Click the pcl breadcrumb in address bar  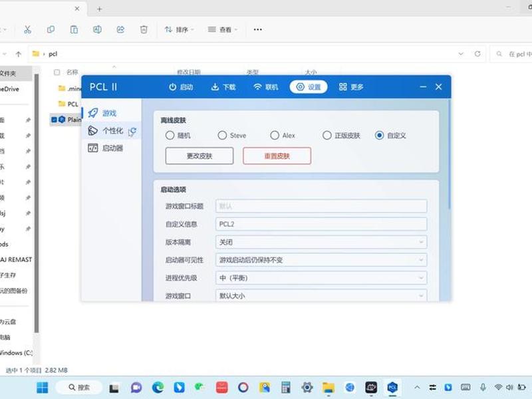(53, 54)
